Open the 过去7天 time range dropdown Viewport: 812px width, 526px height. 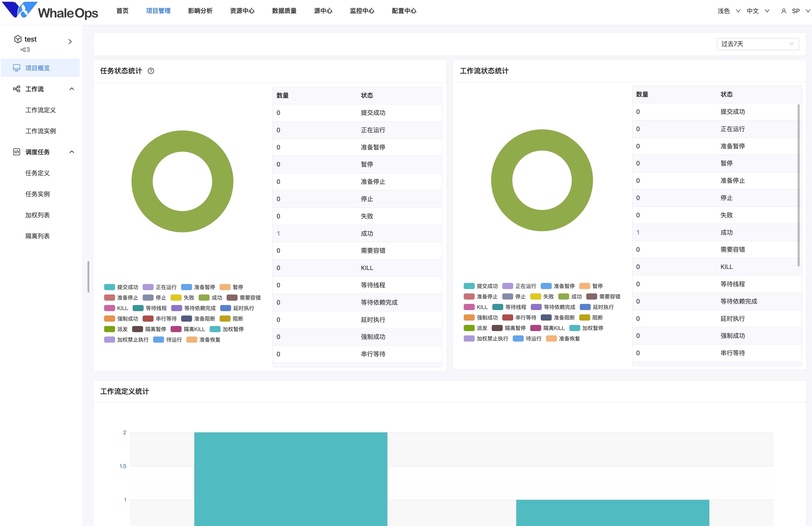click(x=757, y=44)
